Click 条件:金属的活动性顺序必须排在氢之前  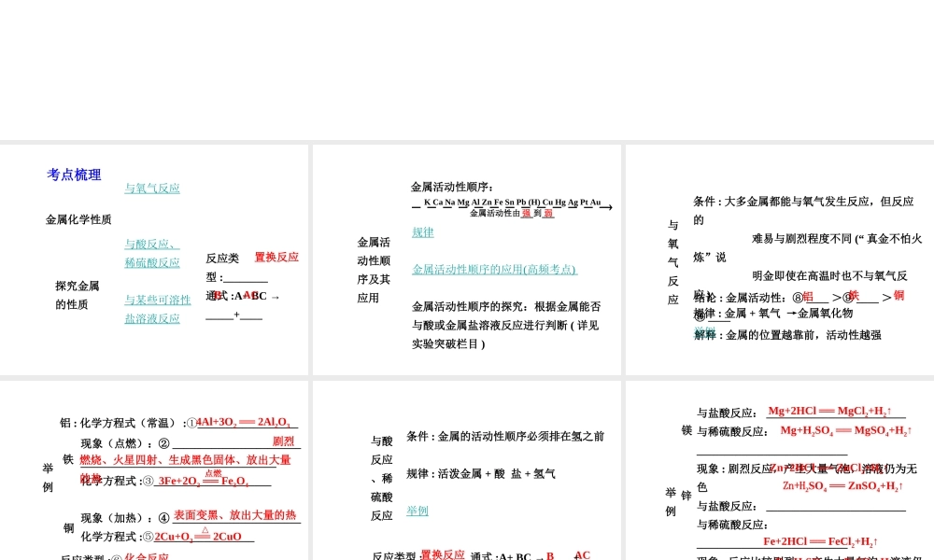(x=505, y=436)
